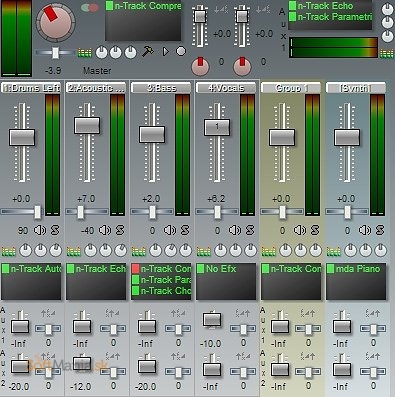This screenshot has width=395, height=397.
Task: Toggle the n-Track Auto effect on Drums Left
Action: pyautogui.click(x=5, y=269)
